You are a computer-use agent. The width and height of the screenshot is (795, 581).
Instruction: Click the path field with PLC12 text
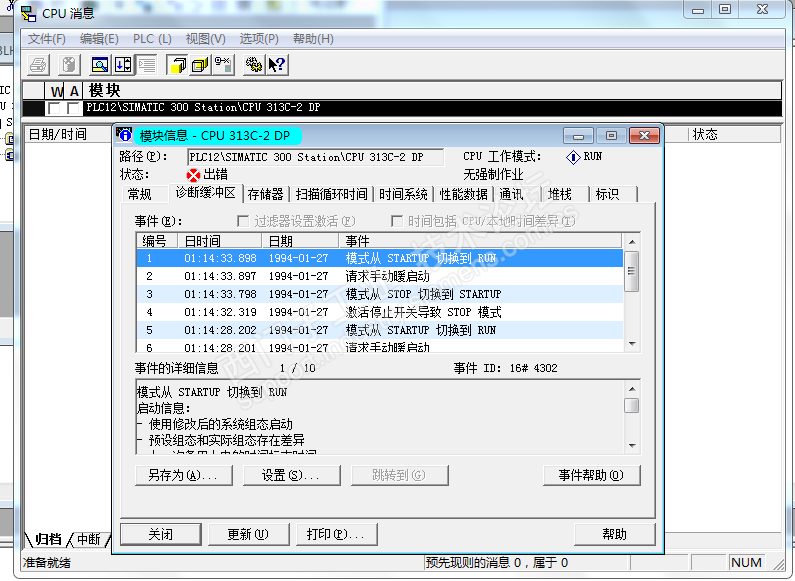click(315, 157)
